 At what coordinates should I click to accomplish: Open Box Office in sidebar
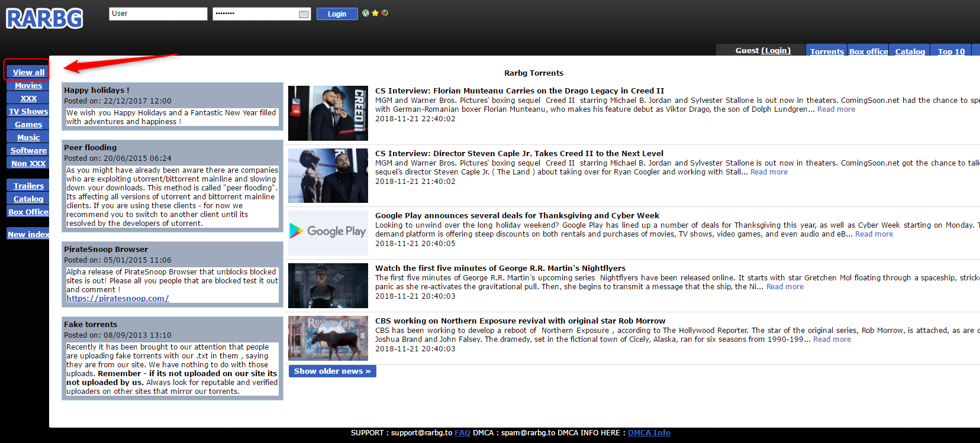(28, 212)
